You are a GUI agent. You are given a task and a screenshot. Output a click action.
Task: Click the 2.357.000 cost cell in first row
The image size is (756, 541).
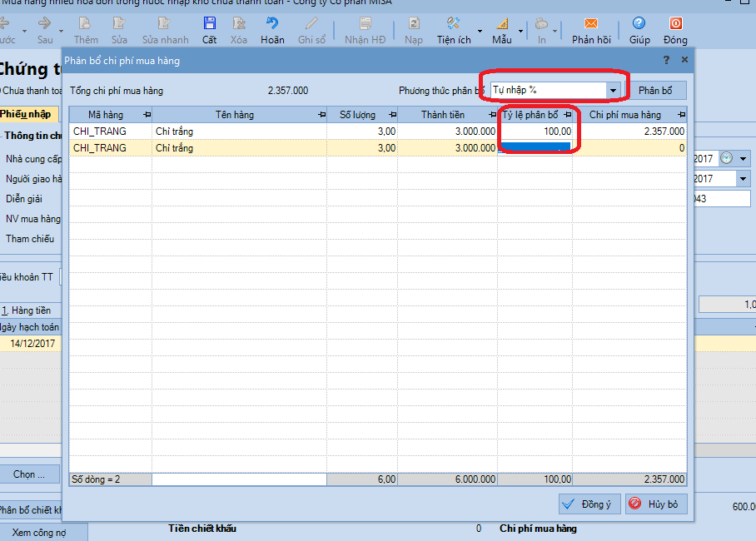pyautogui.click(x=629, y=132)
